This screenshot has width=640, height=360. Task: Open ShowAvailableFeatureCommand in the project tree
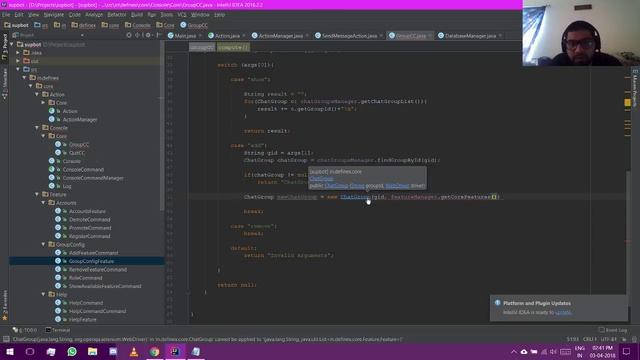tap(105, 286)
